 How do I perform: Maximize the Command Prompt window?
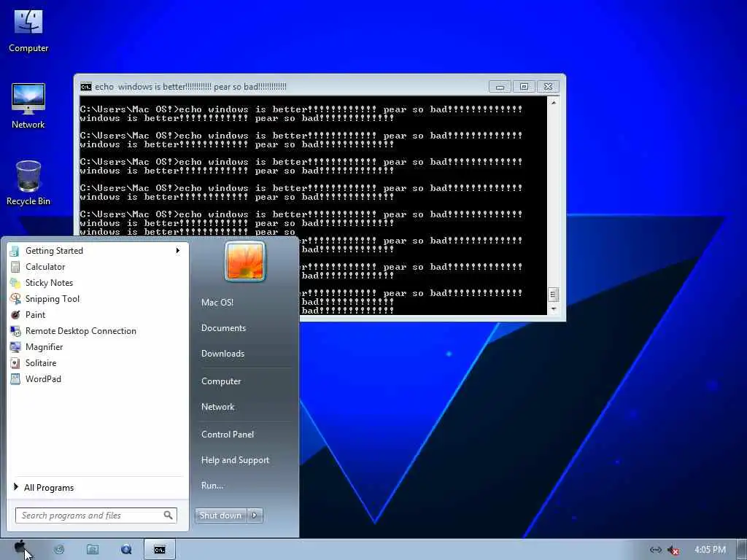[x=524, y=87]
